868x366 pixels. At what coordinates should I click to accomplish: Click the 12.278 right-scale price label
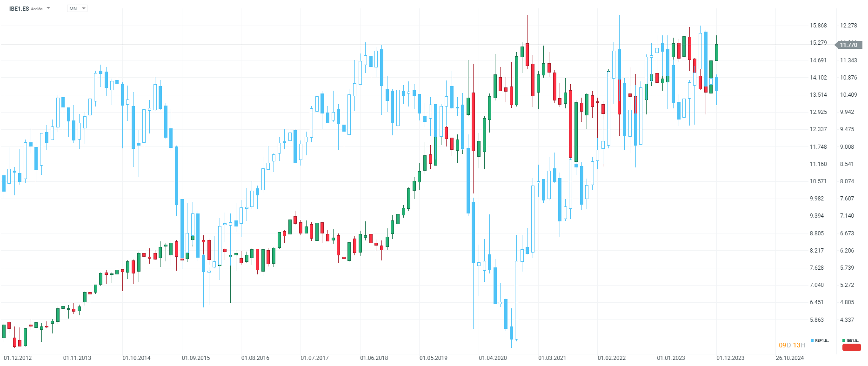[848, 26]
